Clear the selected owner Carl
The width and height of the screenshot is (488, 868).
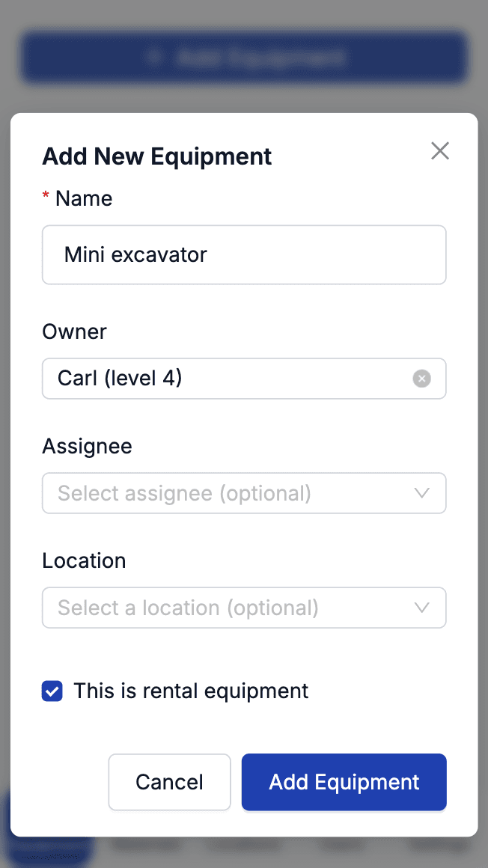[422, 379]
